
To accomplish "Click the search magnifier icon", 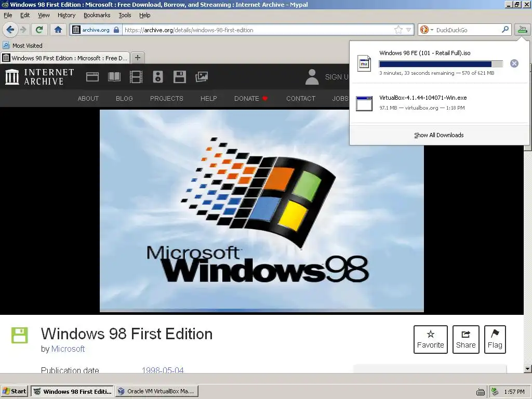I will tap(505, 30).
